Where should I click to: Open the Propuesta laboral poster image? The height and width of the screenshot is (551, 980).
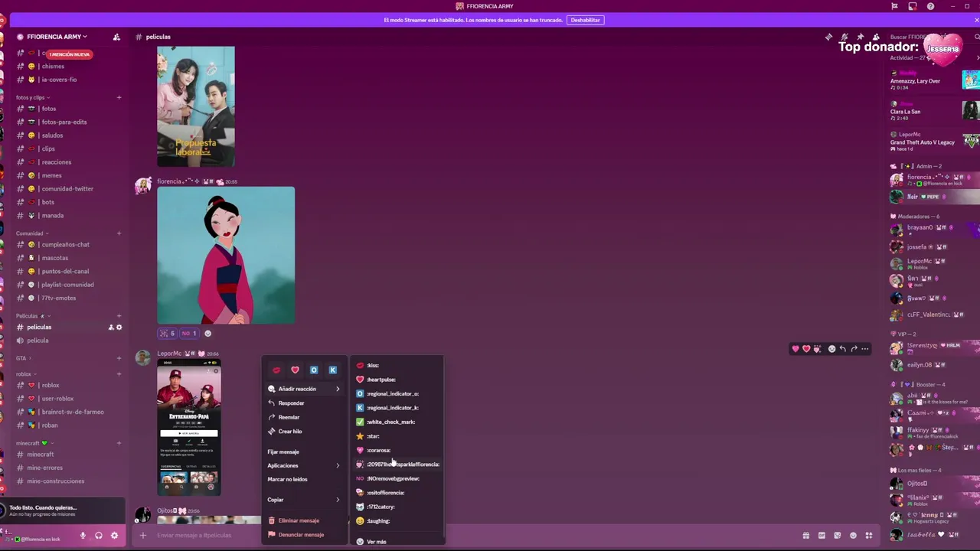(196, 106)
